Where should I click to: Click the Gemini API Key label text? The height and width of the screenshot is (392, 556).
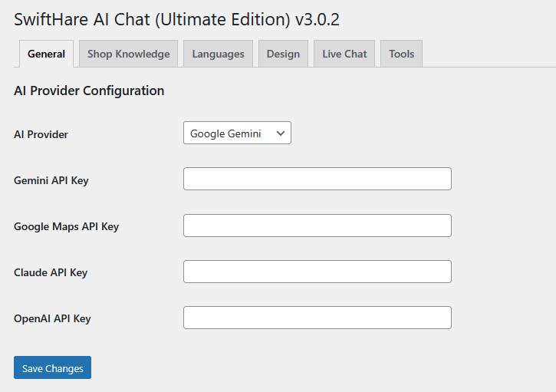point(51,180)
